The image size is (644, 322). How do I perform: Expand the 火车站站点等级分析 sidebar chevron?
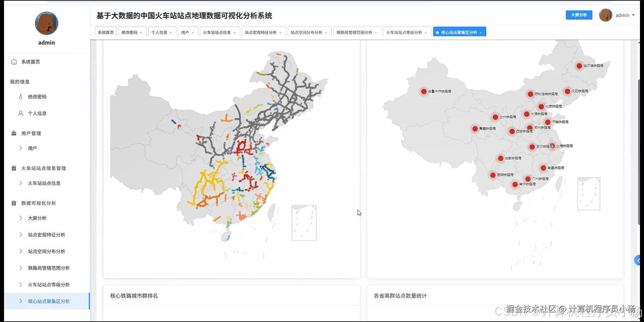tap(21, 284)
